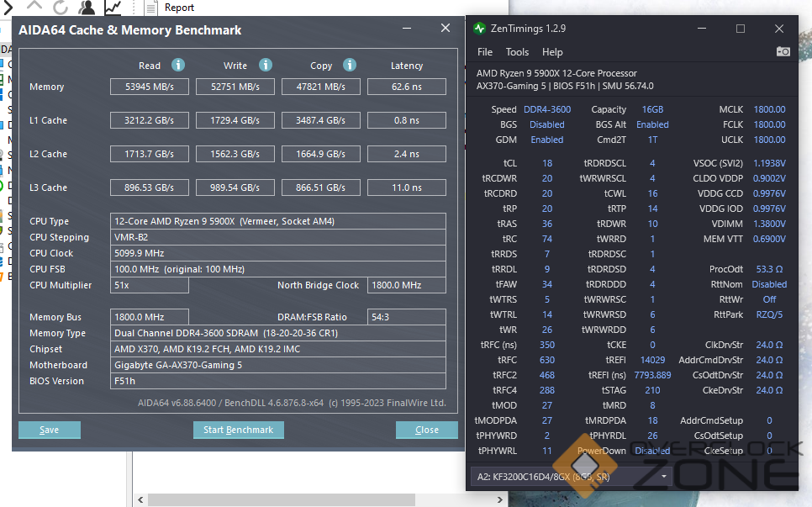Screen dimensions: 812x507
Task: Click ProcOdt value 53.3 Ω
Action: click(x=769, y=269)
